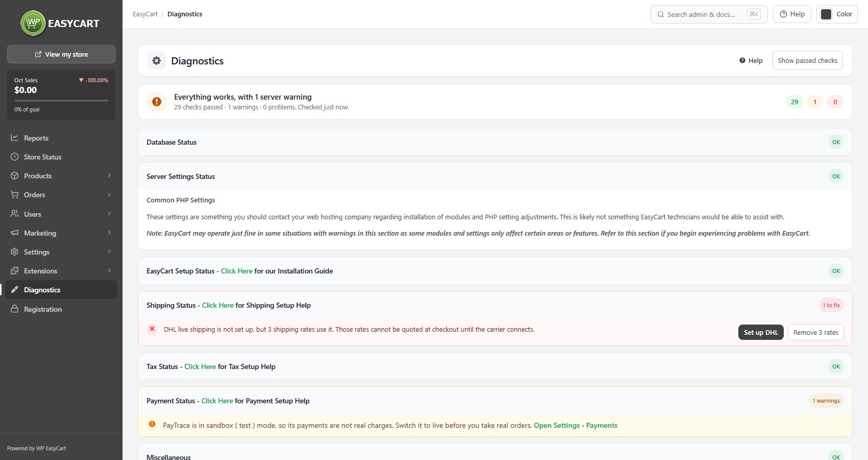Click the EasyCart breadcrumb link

pos(145,14)
